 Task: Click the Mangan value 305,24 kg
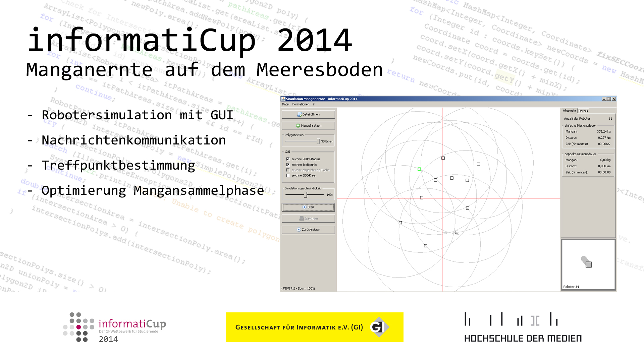coord(604,132)
